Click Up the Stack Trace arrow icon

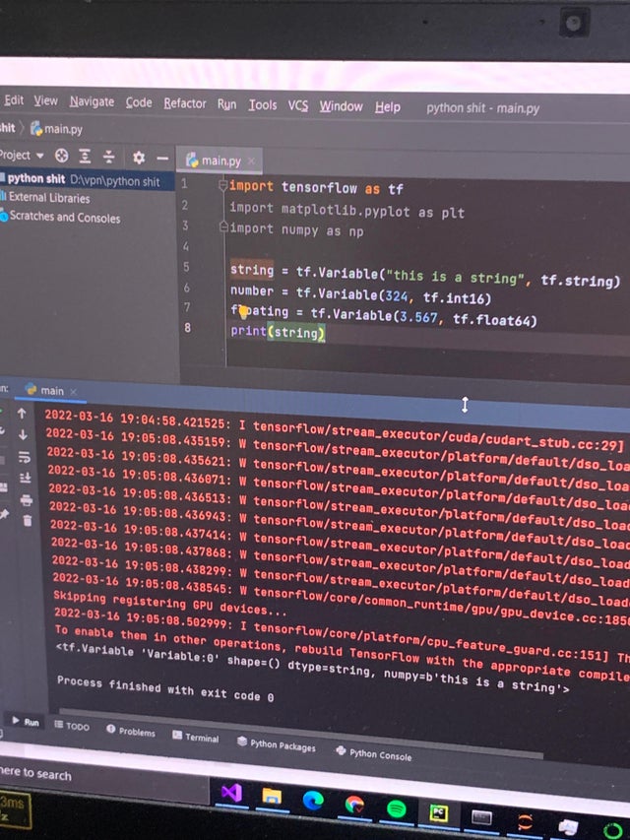pos(22,413)
